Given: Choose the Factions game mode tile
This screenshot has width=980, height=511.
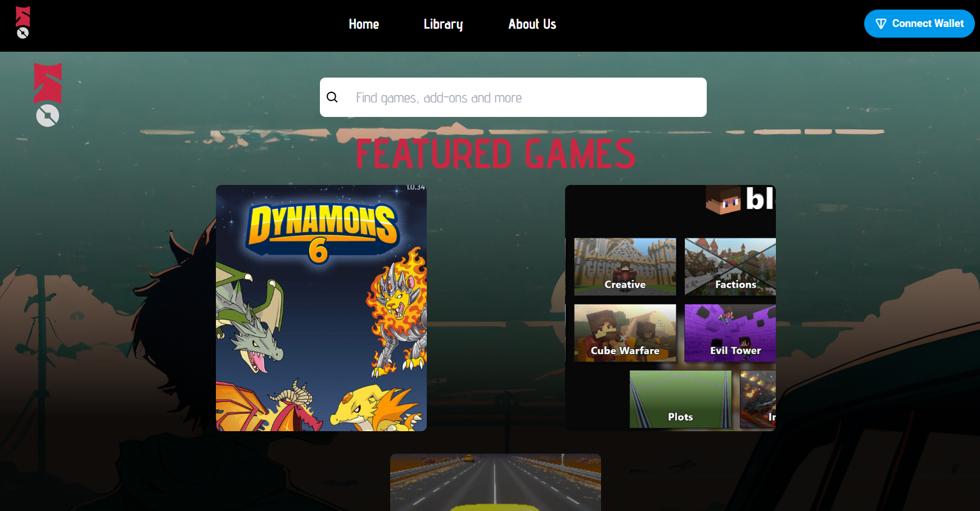Looking at the screenshot, I should click(730, 266).
